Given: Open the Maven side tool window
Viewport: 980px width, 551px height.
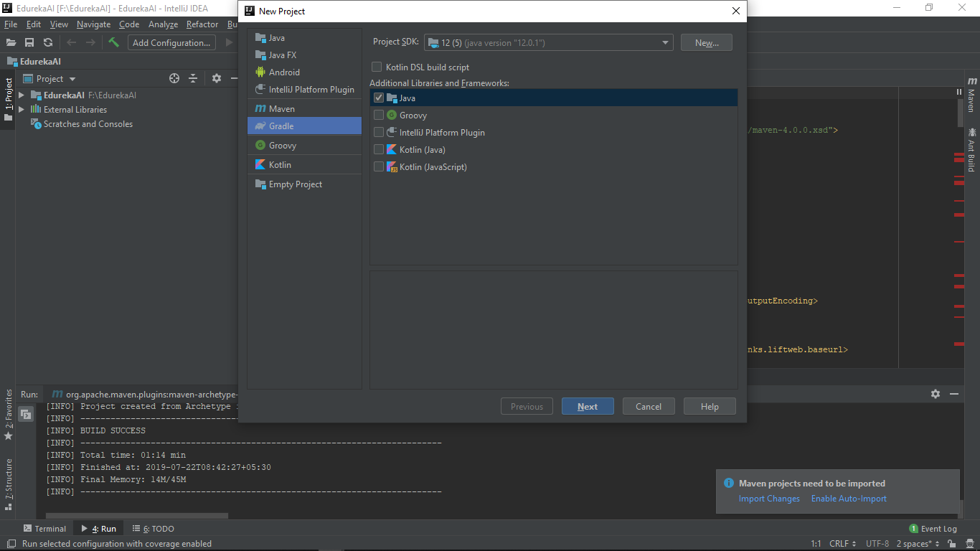Looking at the screenshot, I should click(972, 95).
